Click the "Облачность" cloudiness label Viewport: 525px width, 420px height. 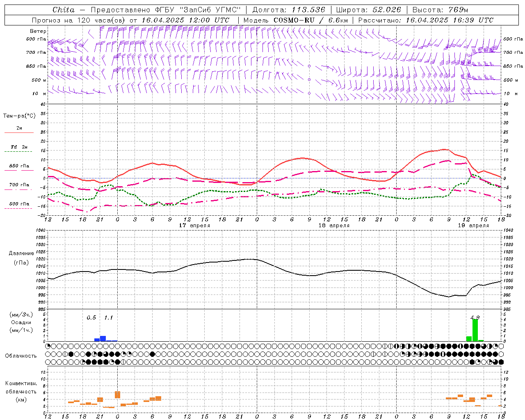pos(21,356)
